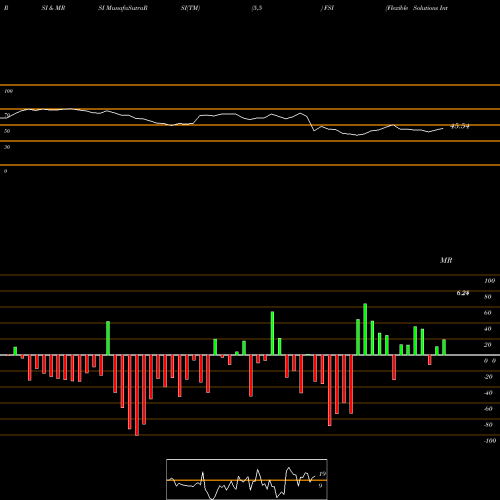Click the RSI 0 axis label
Image resolution: width=500 pixels, height=500 pixels.
click(x=5, y=171)
